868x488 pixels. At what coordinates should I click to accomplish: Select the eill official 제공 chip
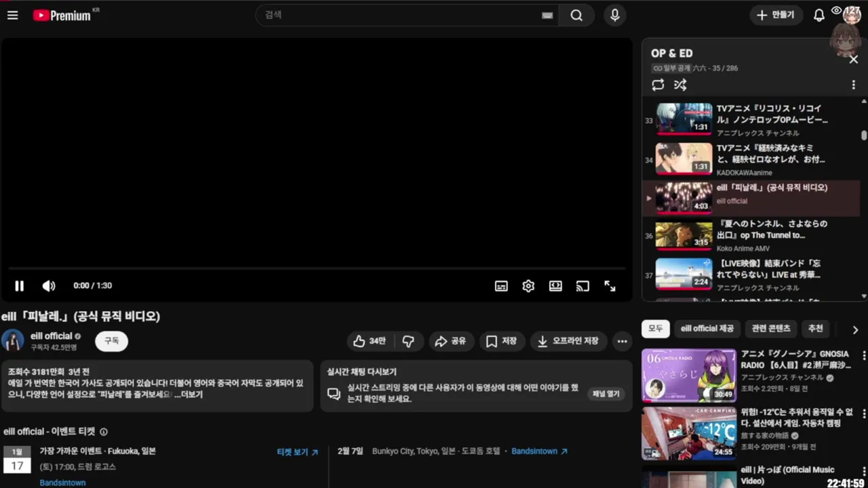(x=707, y=329)
